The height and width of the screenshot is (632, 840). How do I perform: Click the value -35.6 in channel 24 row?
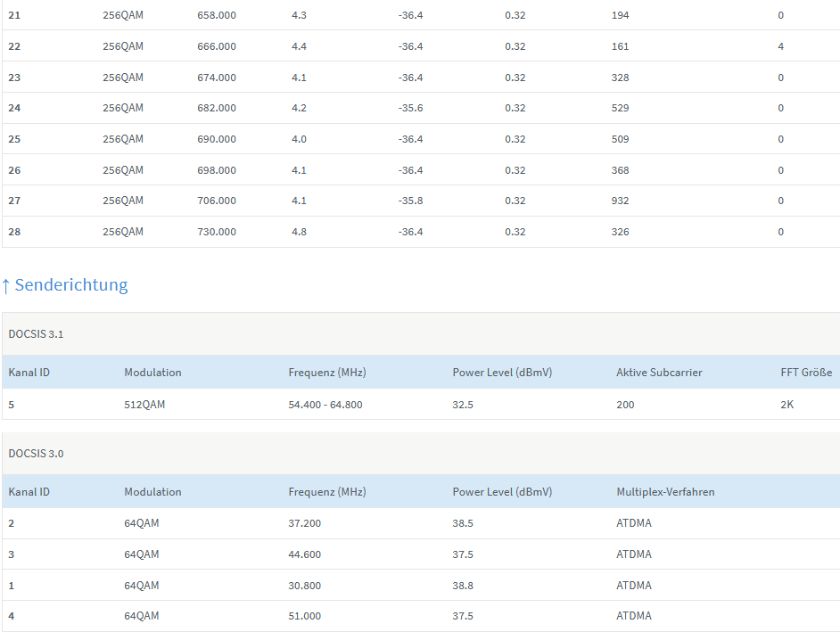tap(410, 108)
